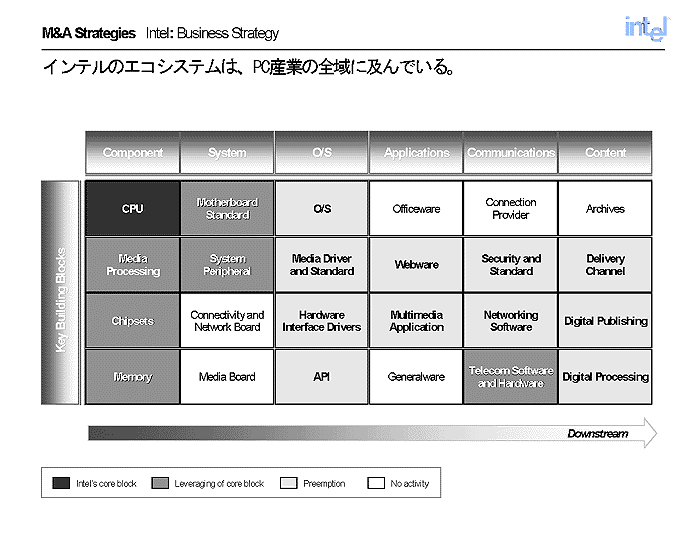Click the O/S column header
The image size is (700, 560).
point(321,153)
